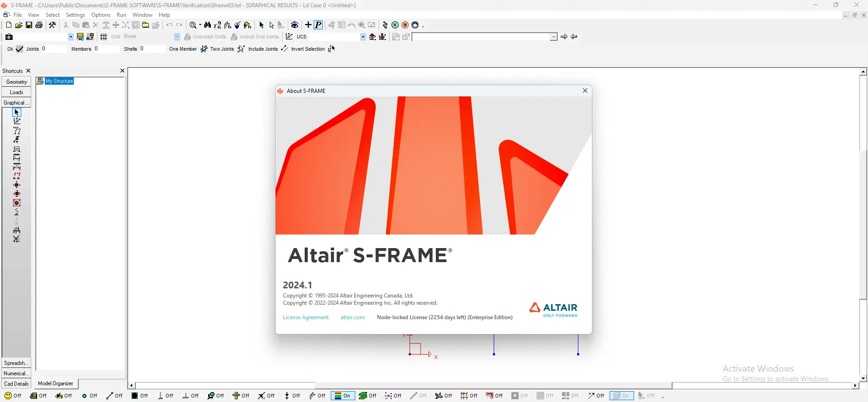Click the Cad Details shortcut button

point(17,384)
